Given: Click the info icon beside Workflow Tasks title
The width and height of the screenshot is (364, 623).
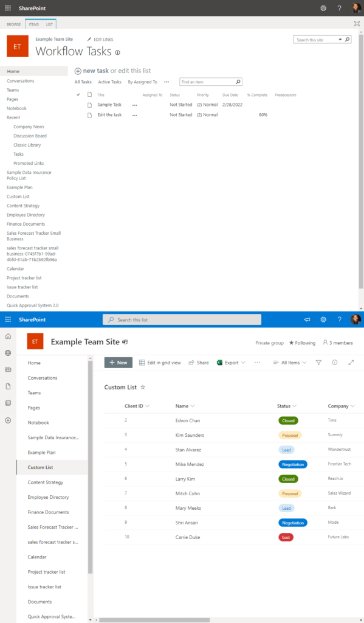Looking at the screenshot, I should pyautogui.click(x=117, y=52).
